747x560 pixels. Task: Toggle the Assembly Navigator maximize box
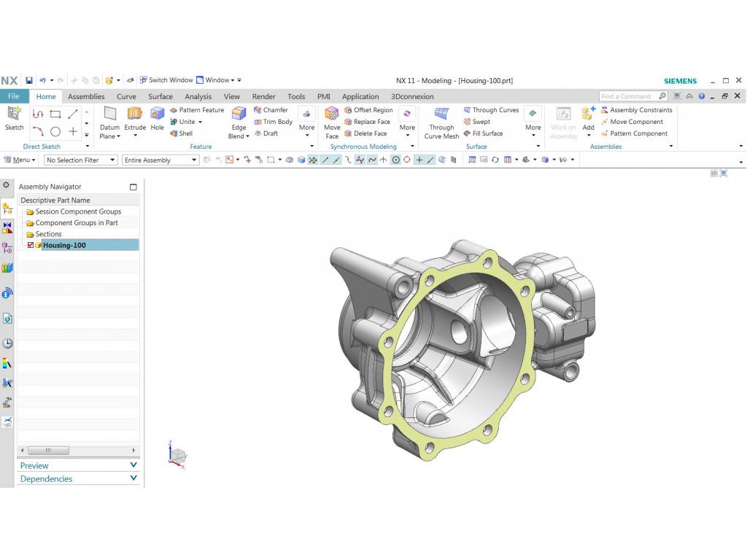click(133, 187)
